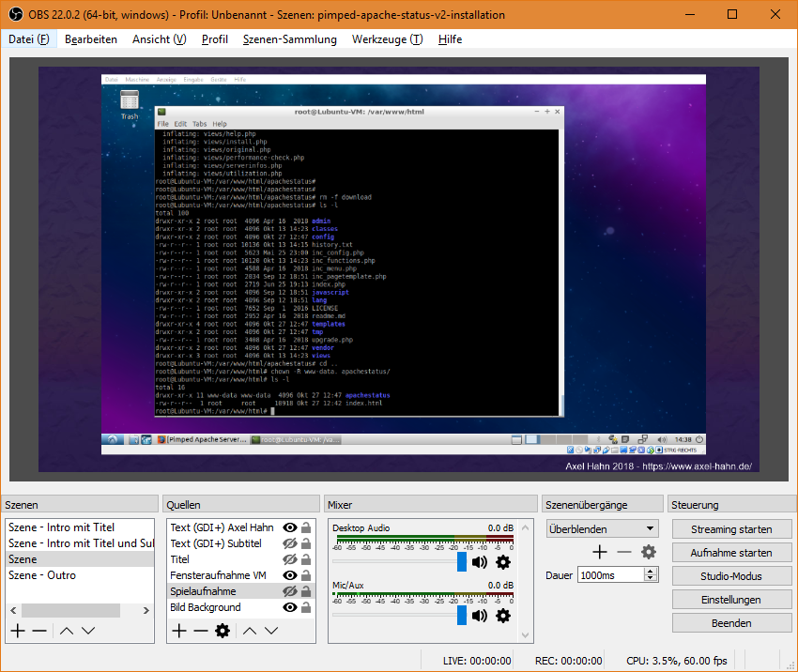Adjust Mic/Aux volume slider
Image resolution: width=798 pixels, height=672 pixels.
tap(462, 615)
